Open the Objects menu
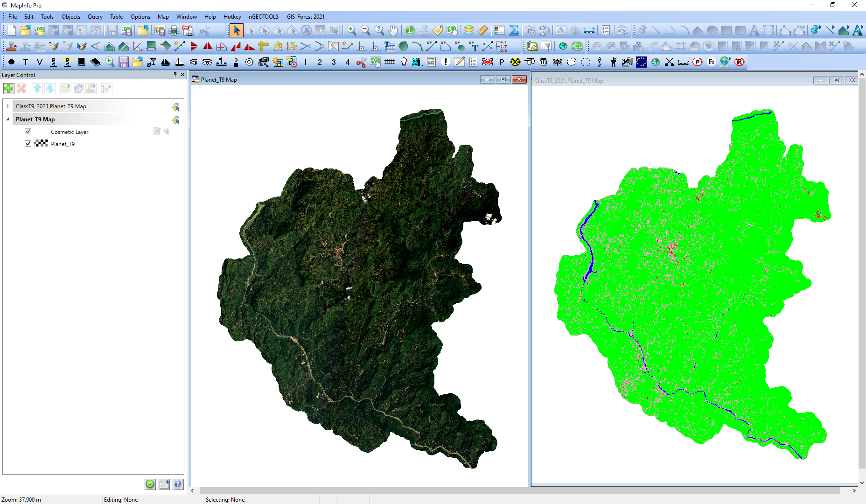The height and width of the screenshot is (504, 866). click(71, 16)
